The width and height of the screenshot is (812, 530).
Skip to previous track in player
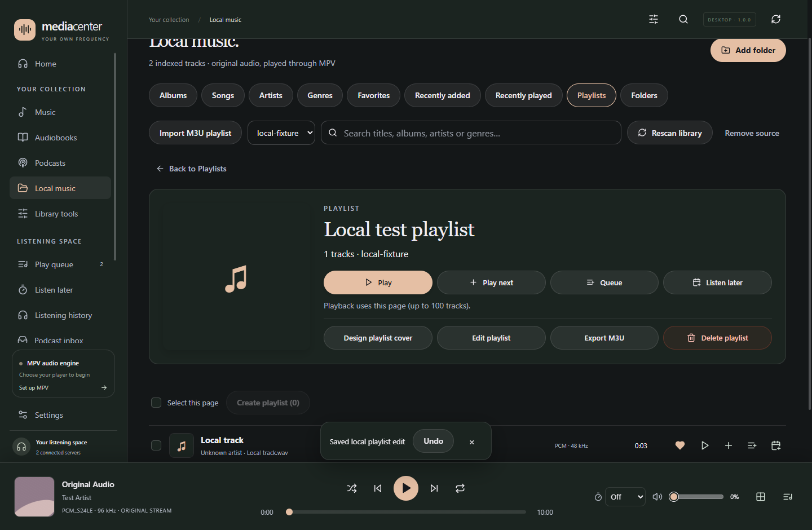[378, 488]
